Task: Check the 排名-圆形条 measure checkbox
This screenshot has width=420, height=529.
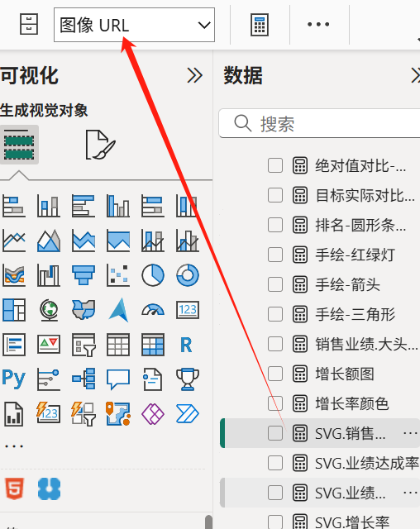Action: click(275, 225)
